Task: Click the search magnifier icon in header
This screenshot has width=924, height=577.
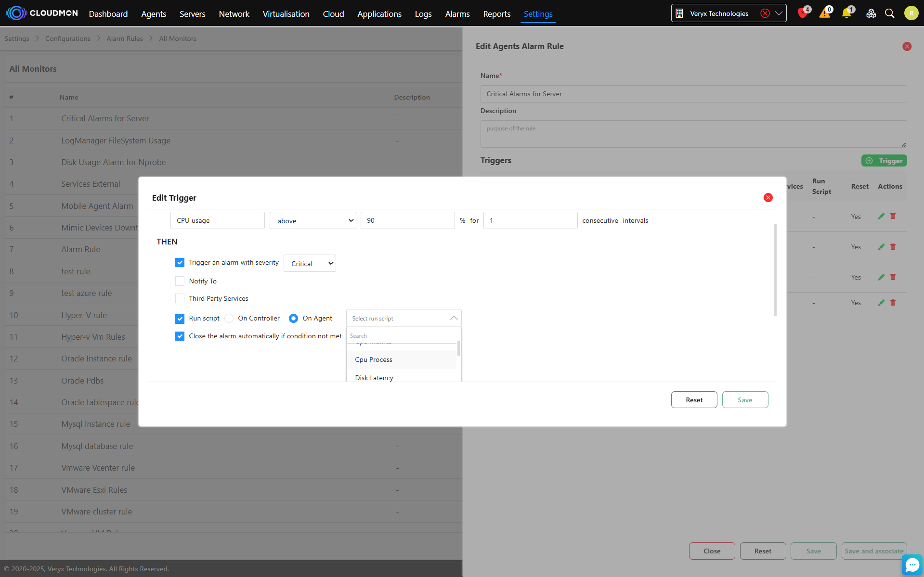Action: tap(890, 13)
